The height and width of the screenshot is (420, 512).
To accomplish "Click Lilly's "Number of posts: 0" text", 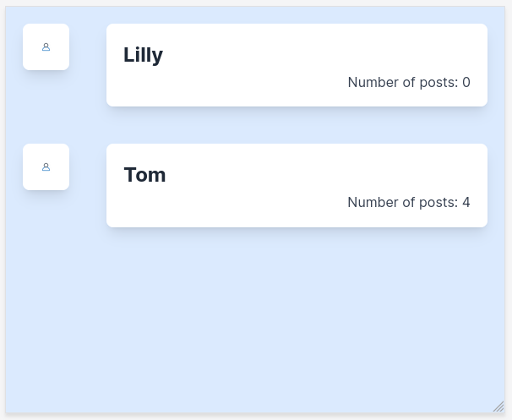I will pyautogui.click(x=409, y=82).
